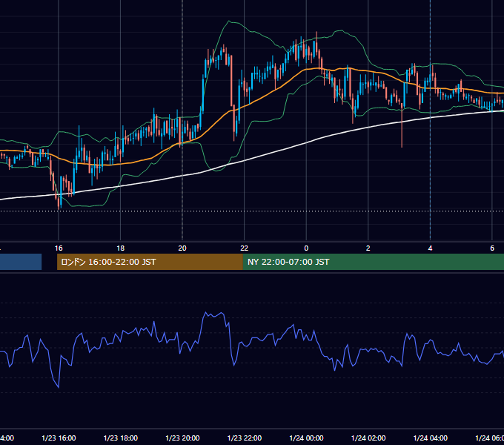This screenshot has width=504, height=445.
Task: Click the 22 hour label on upper axis
Action: 245,248
